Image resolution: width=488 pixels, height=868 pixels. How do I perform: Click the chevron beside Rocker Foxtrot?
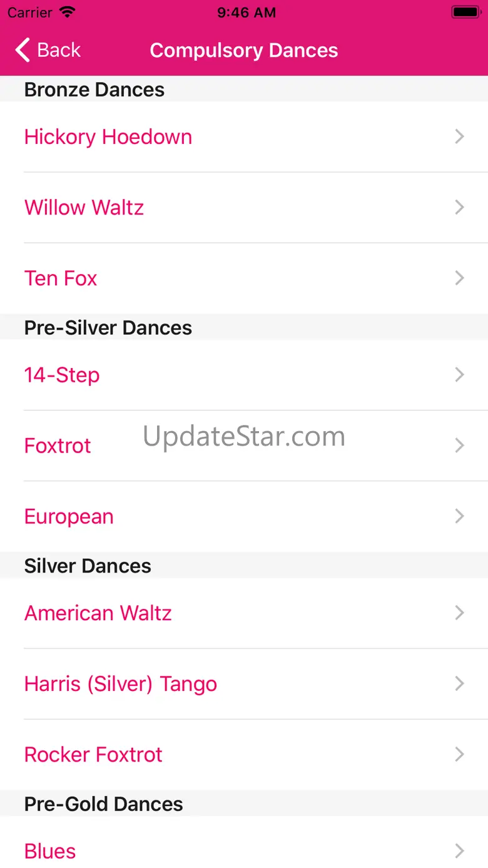pos(460,754)
